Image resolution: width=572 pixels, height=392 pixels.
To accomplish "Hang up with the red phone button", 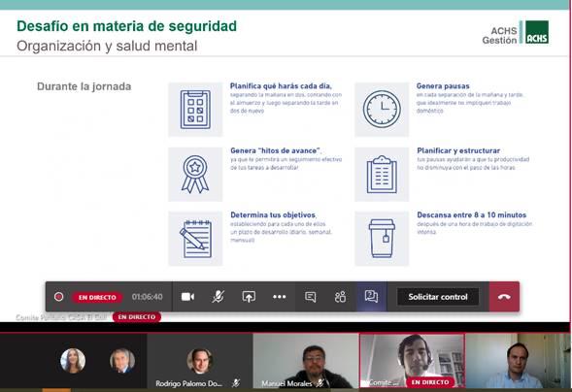I will click(x=504, y=297).
